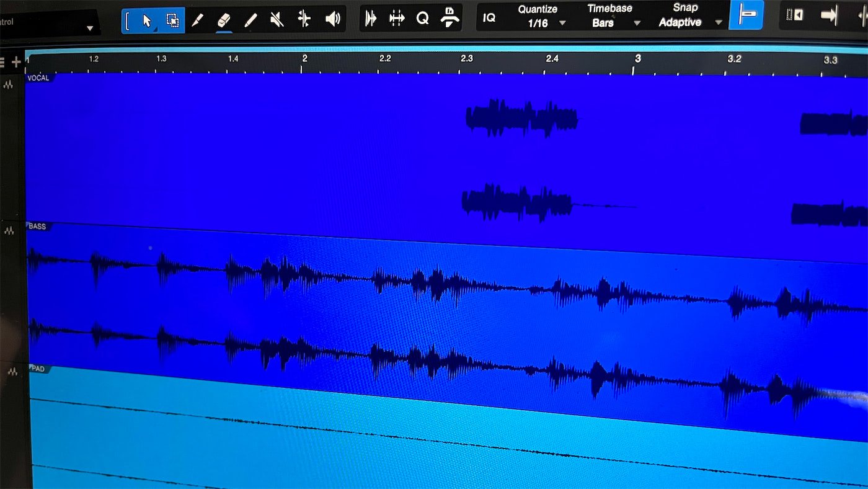Choose the Mute tool
Viewport: 868px width, 489px height.
(x=277, y=20)
